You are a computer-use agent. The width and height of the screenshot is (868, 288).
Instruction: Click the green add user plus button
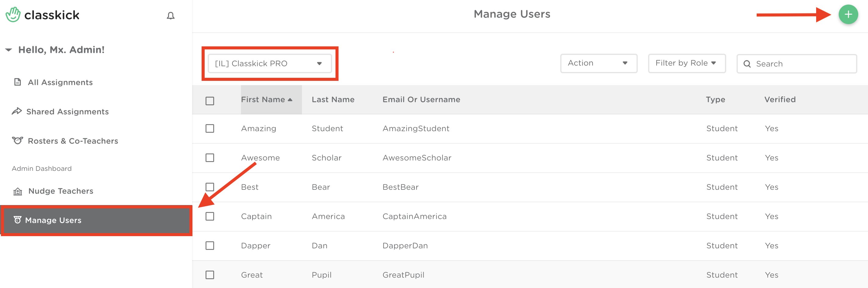click(848, 15)
